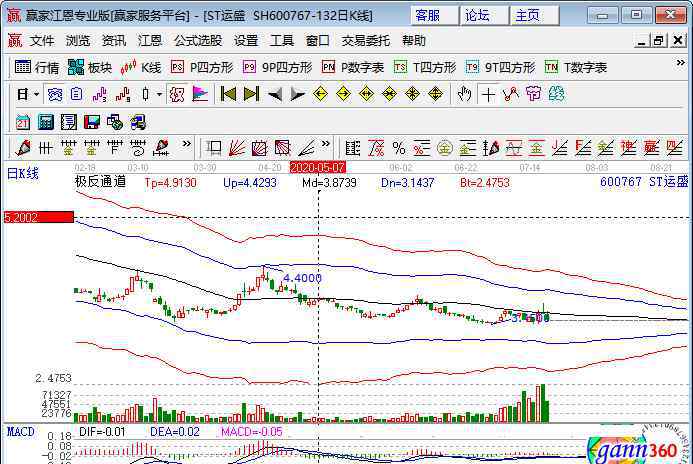Click the percent sign analysis tool

[398, 148]
